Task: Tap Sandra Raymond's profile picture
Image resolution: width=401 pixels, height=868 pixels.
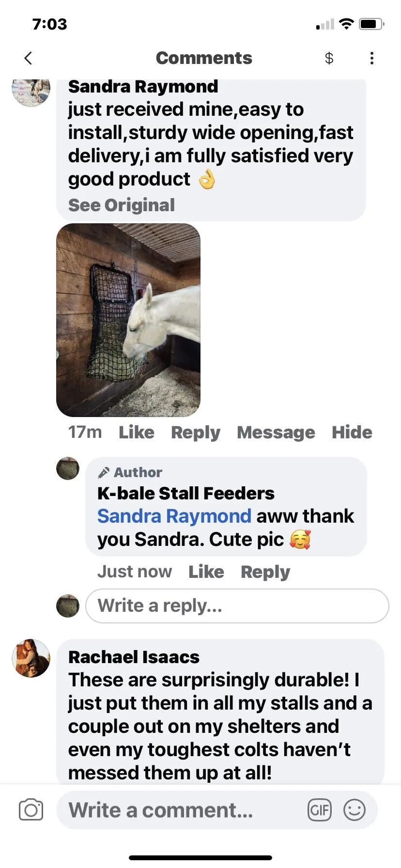Action: (31, 91)
